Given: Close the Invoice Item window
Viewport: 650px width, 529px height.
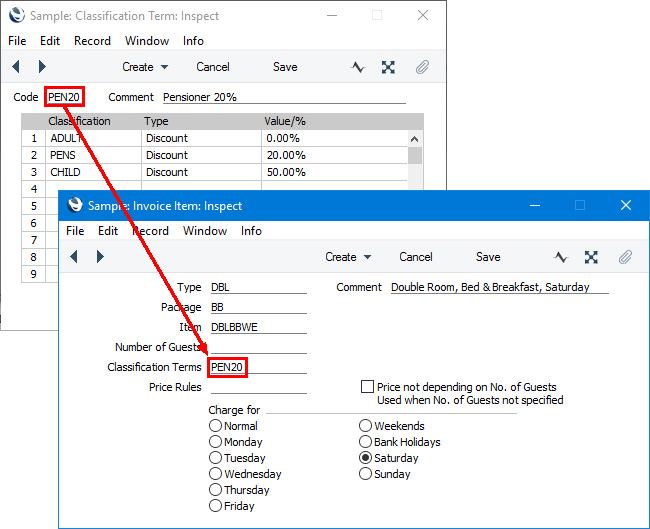Looking at the screenshot, I should coord(626,205).
